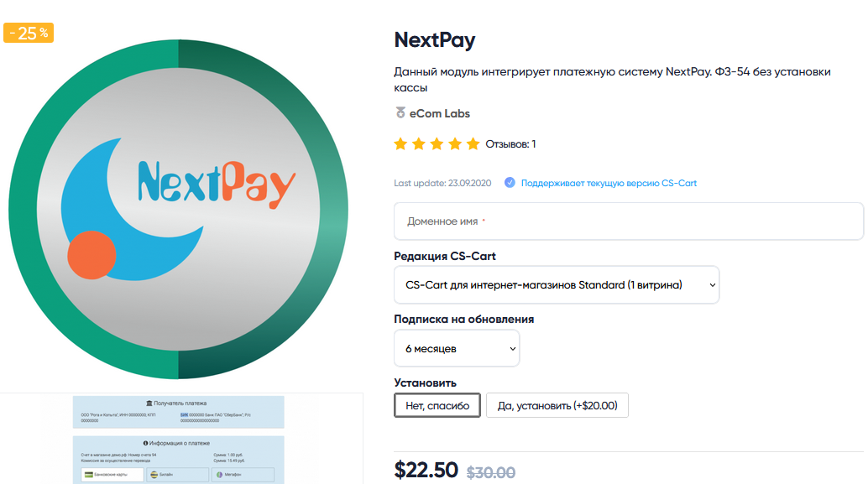Click the Beeline icon in screenshot preview
Viewport: 868px width, 484px height.
[x=154, y=475]
